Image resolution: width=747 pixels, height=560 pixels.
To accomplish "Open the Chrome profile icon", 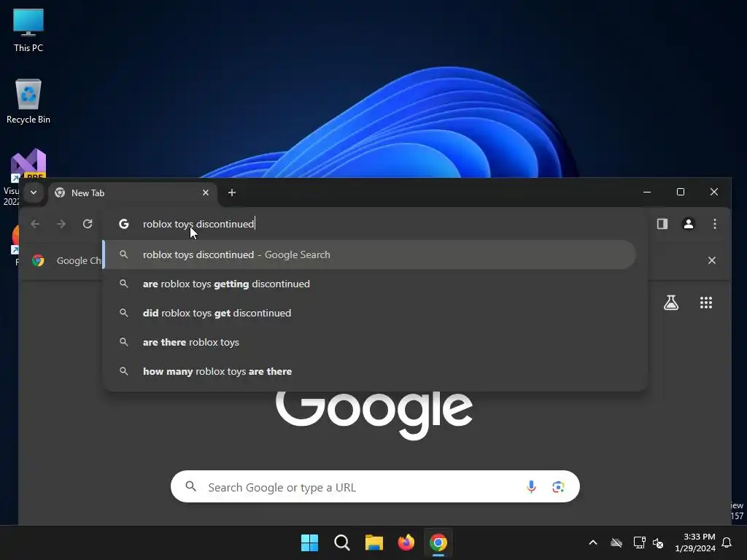I will click(x=689, y=224).
